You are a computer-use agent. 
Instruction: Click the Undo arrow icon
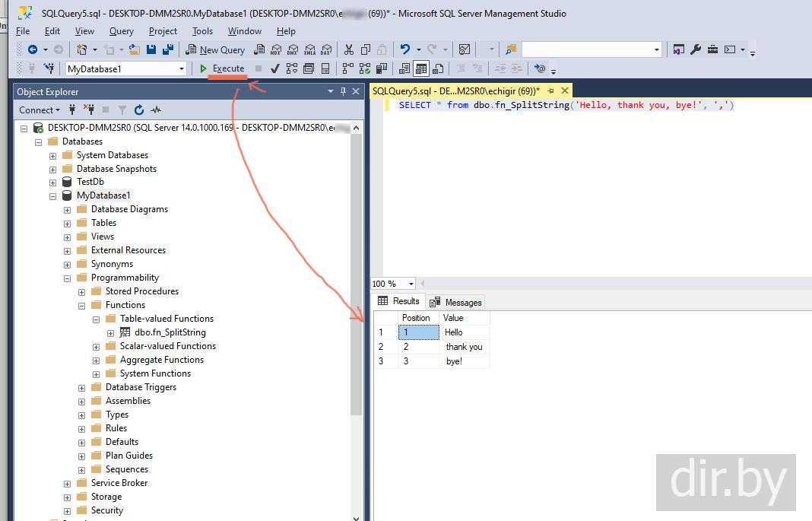[x=405, y=50]
